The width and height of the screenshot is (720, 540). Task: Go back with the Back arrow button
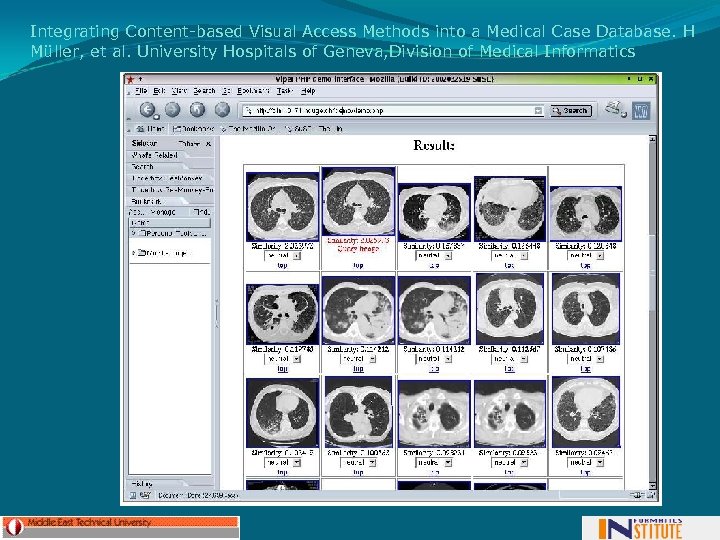point(147,110)
